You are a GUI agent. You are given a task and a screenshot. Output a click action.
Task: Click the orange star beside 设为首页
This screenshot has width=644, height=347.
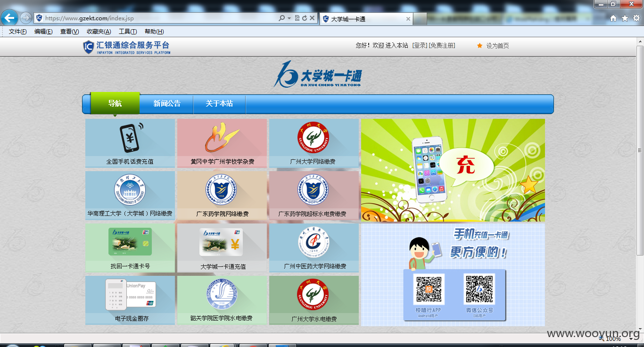479,46
